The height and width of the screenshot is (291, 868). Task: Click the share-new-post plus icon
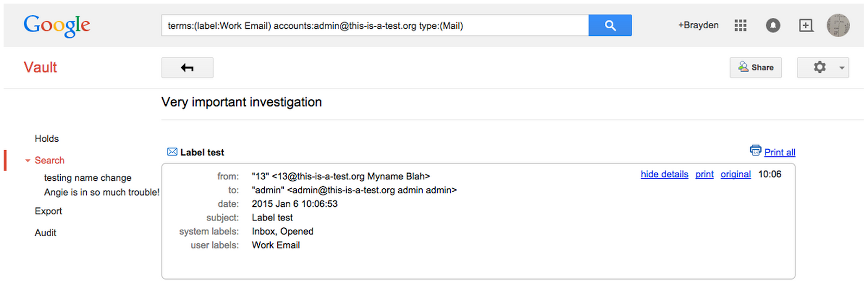[806, 26]
